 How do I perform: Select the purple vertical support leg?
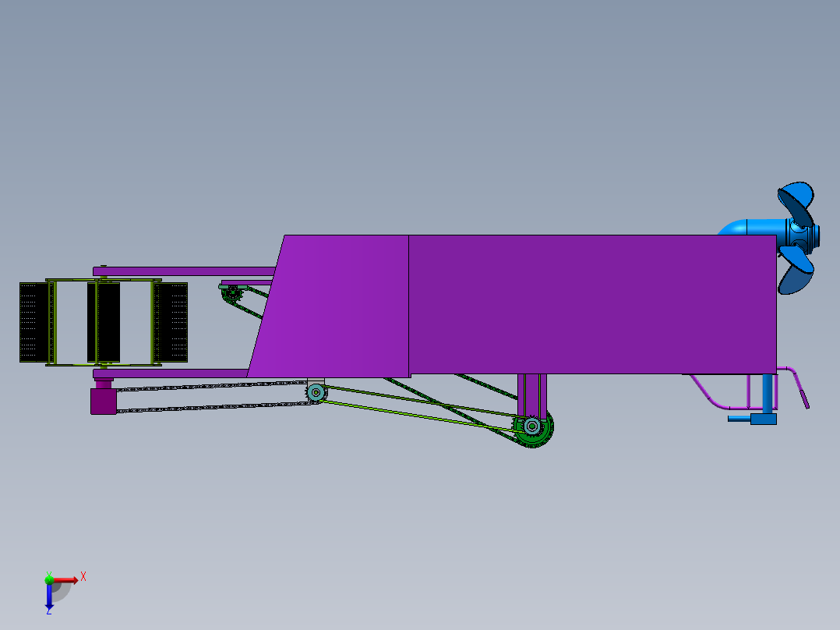532,395
